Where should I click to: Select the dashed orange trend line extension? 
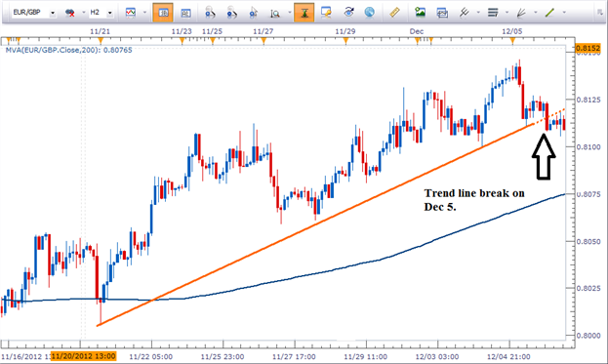pyautogui.click(x=549, y=115)
